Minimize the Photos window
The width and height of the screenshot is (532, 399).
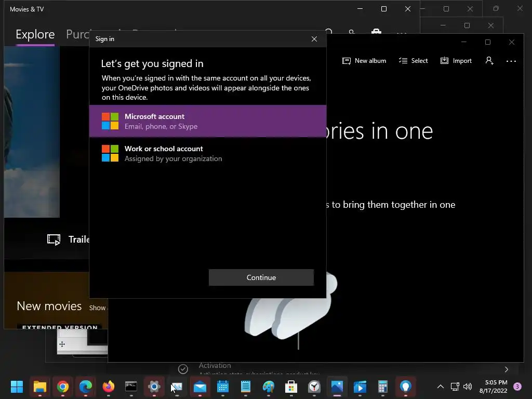464,42
